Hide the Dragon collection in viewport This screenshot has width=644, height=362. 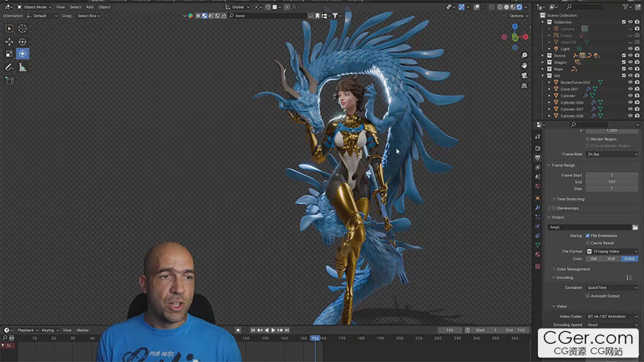[x=630, y=62]
